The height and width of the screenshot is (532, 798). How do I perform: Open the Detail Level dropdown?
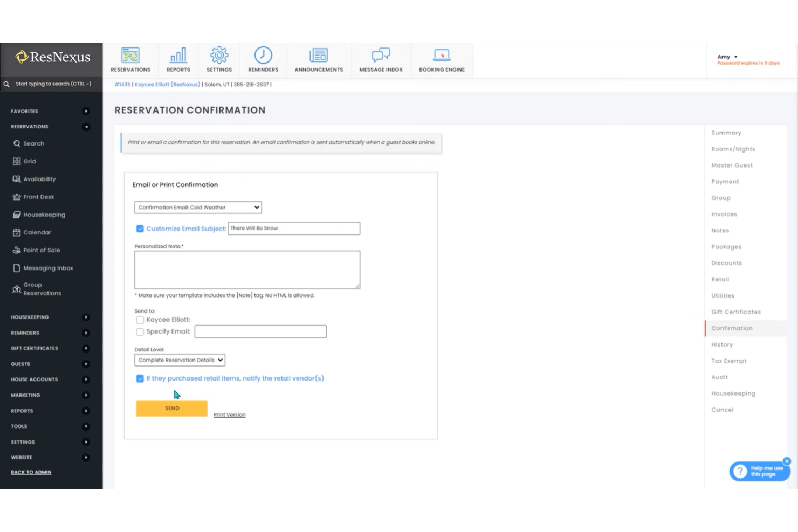[x=180, y=360]
